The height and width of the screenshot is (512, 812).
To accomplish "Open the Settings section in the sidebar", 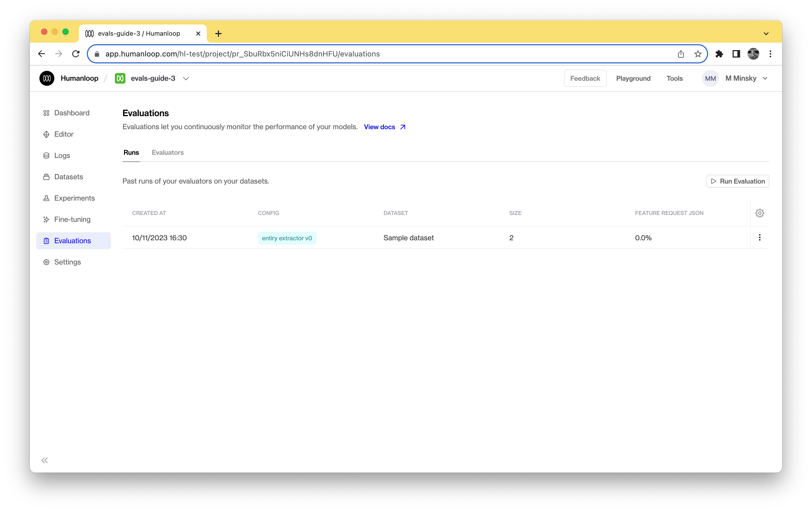I will (x=67, y=262).
